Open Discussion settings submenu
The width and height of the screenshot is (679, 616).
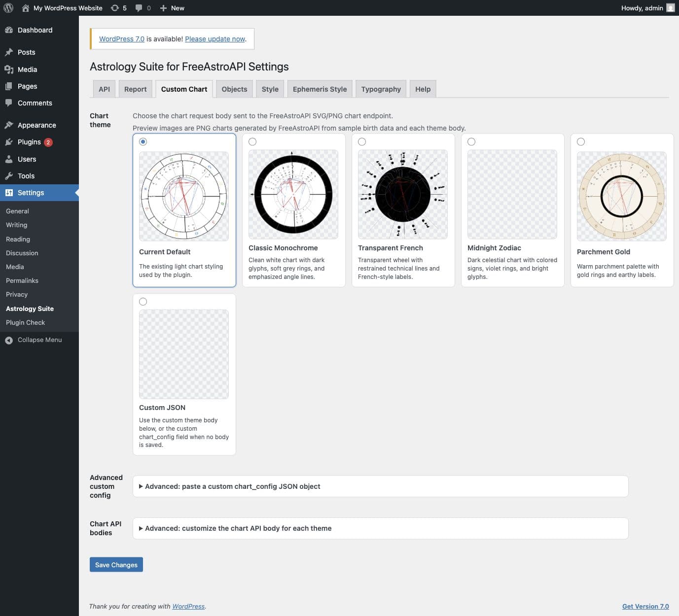tap(22, 253)
